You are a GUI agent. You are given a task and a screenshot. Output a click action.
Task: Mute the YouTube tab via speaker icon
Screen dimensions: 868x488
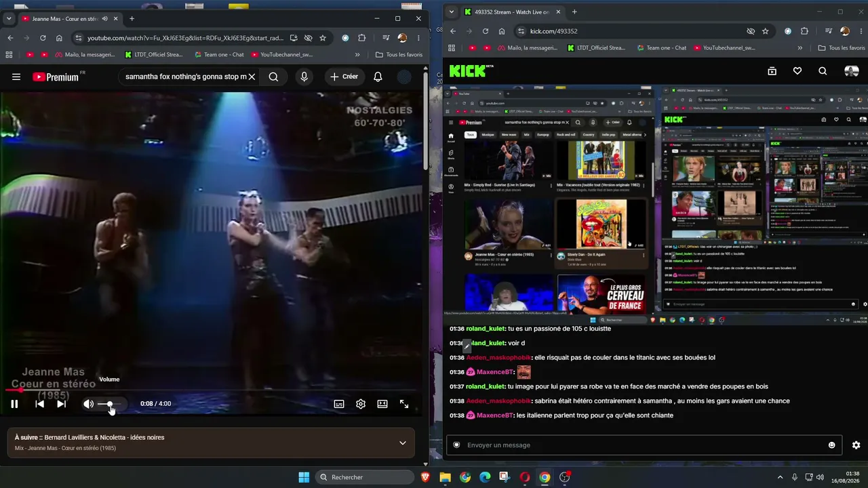click(104, 18)
